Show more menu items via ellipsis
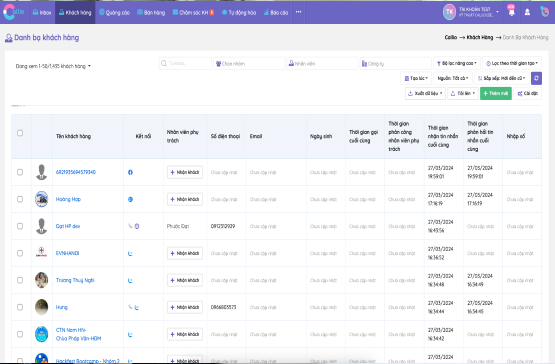 (298, 12)
